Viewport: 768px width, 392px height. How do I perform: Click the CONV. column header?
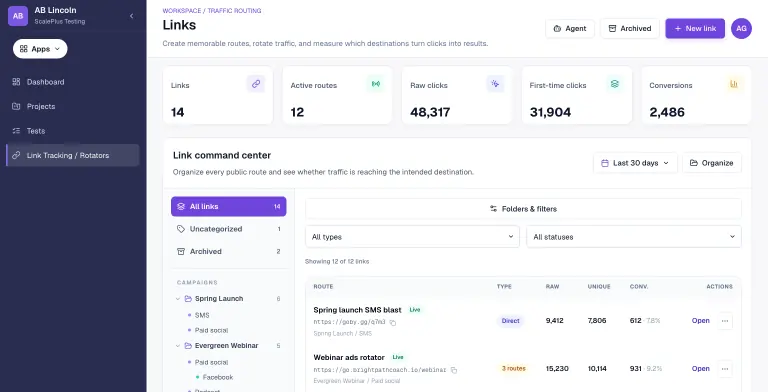click(x=639, y=287)
